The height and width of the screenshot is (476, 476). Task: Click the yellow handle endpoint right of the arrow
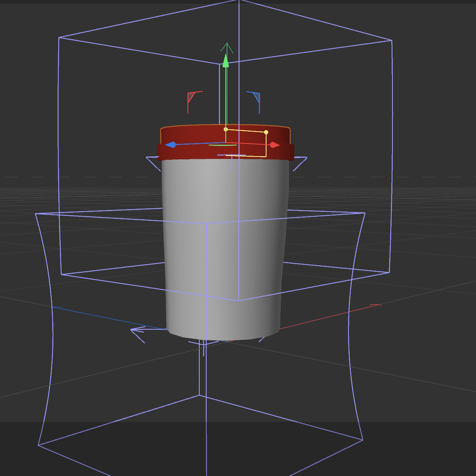(266, 132)
